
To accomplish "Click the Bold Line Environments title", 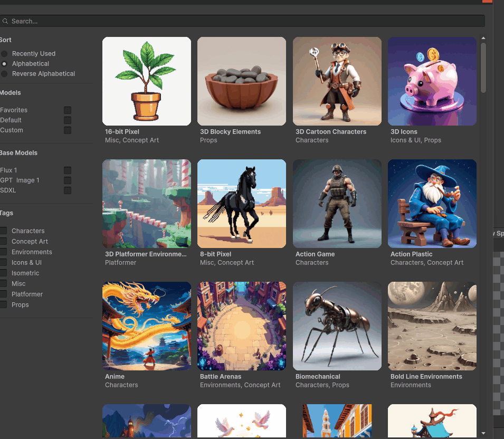I will (426, 377).
